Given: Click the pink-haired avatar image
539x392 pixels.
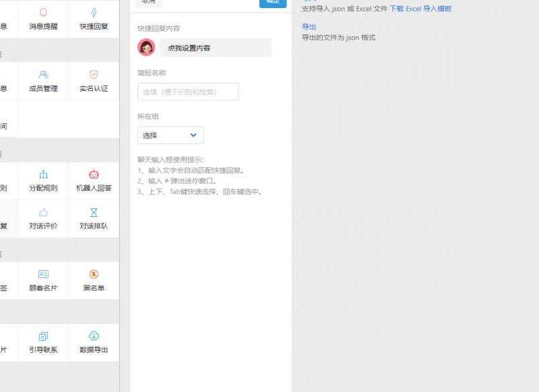Looking at the screenshot, I should point(146,48).
